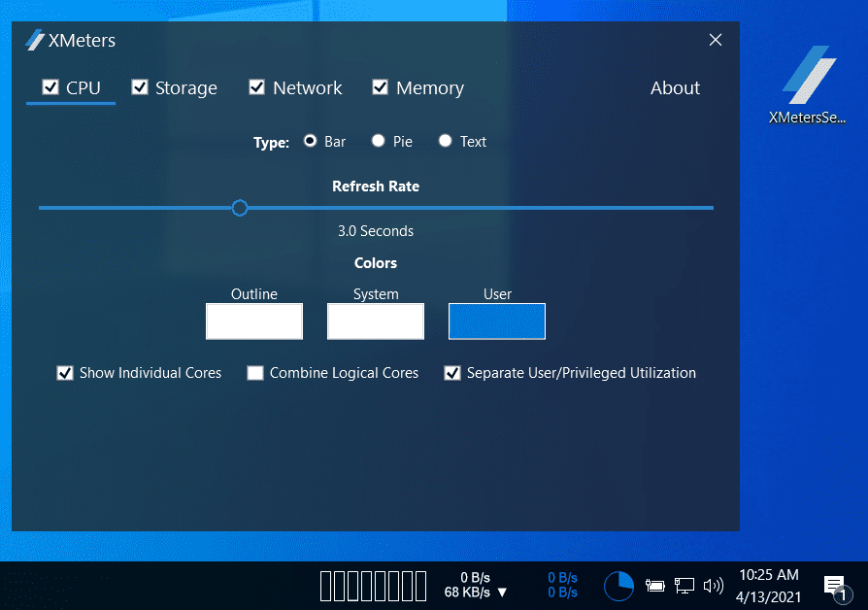Image resolution: width=868 pixels, height=610 pixels.
Task: Click the Refresh Rate slider handle
Action: tap(240, 208)
